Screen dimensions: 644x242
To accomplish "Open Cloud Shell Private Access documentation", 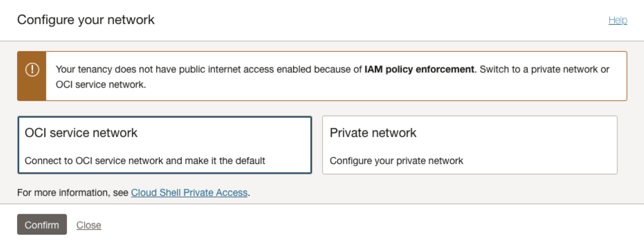I will click(x=189, y=193).
